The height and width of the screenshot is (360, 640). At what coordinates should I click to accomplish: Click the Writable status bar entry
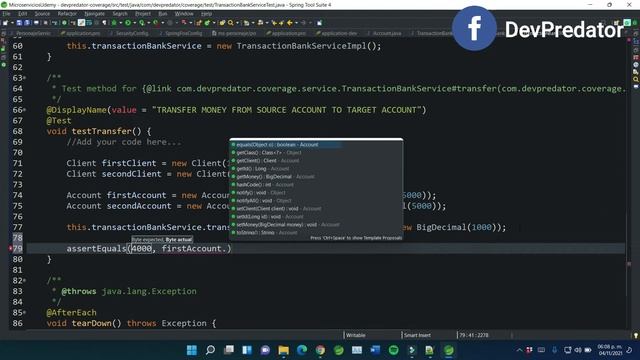[356, 335]
